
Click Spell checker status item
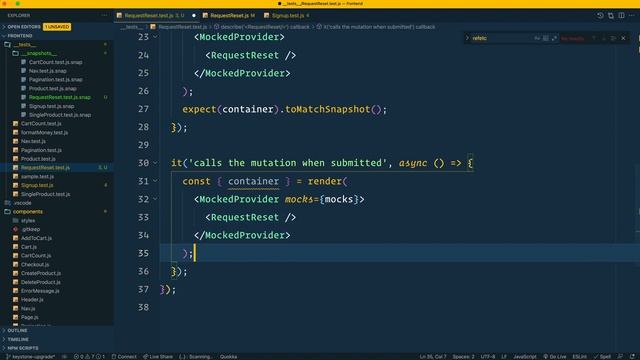click(602, 357)
